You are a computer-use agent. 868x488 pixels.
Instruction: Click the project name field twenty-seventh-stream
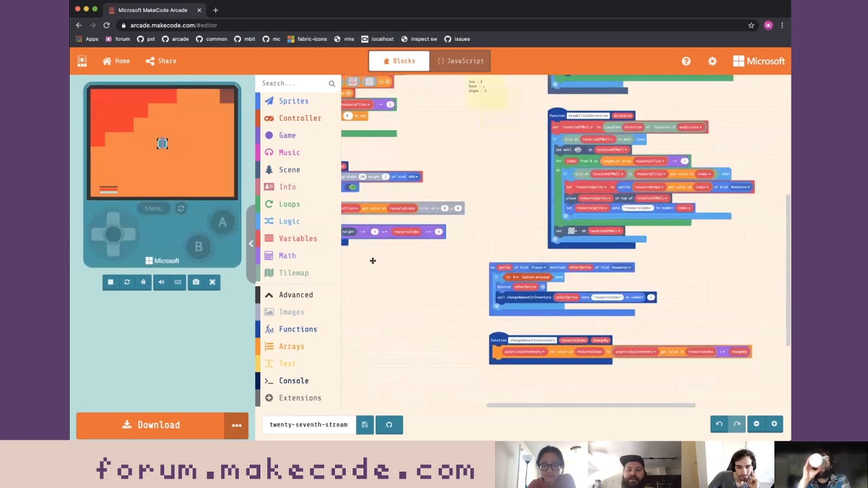click(x=309, y=425)
